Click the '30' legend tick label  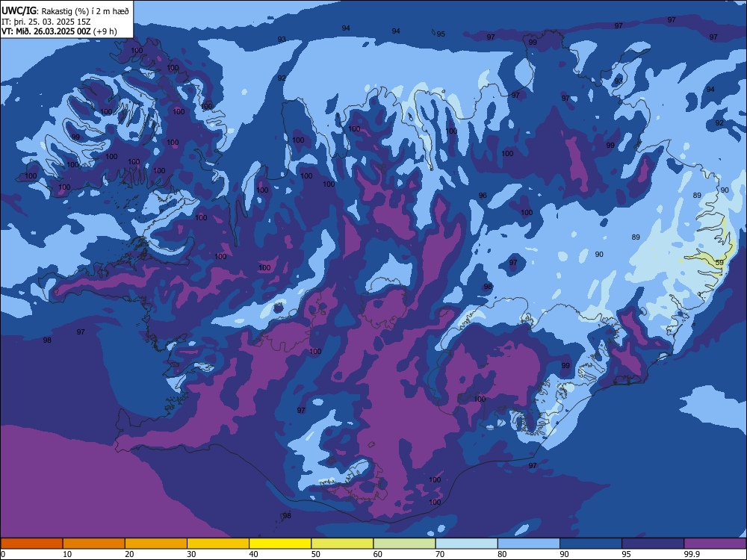click(191, 554)
